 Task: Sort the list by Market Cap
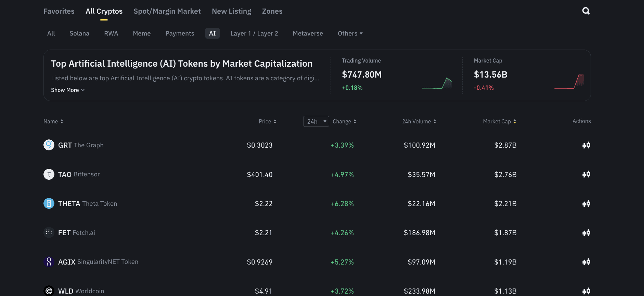pyautogui.click(x=499, y=121)
